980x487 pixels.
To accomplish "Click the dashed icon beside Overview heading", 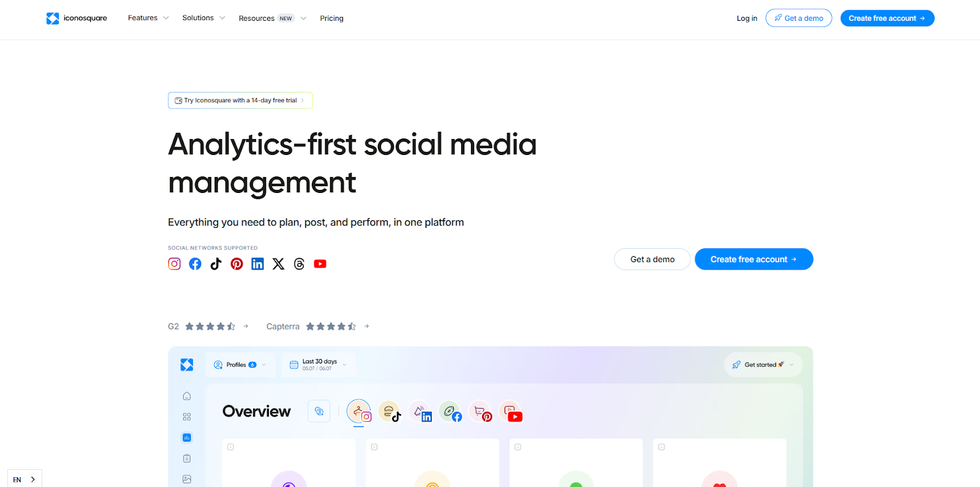I will 319,411.
